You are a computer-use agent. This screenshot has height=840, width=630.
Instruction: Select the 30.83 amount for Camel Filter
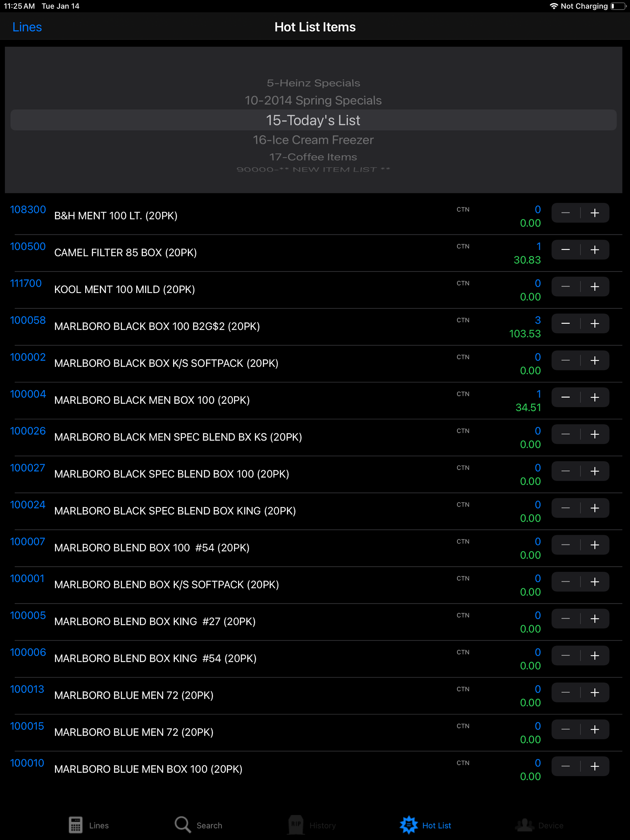tap(527, 260)
